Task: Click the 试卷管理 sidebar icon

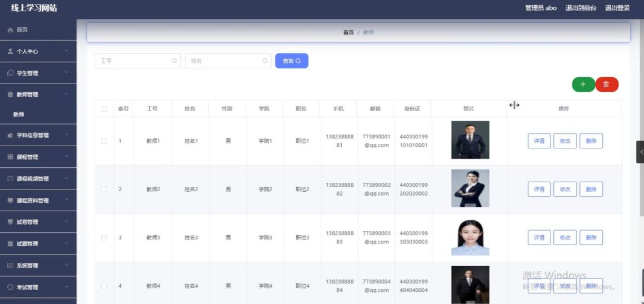Action: point(10,222)
